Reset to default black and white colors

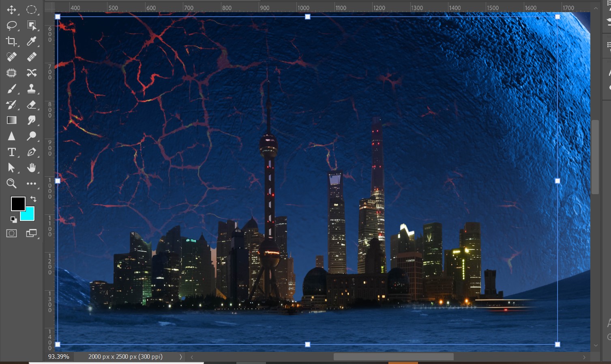[14, 220]
